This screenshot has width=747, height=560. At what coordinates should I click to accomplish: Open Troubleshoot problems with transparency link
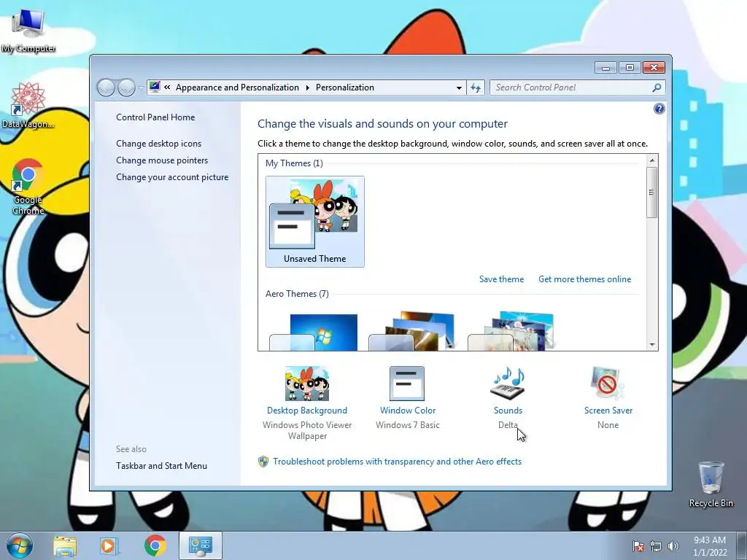pyautogui.click(x=398, y=462)
